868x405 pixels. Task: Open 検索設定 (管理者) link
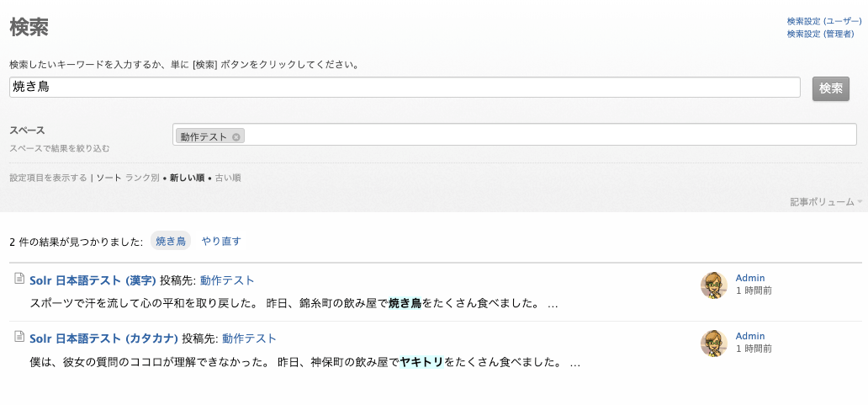[820, 34]
